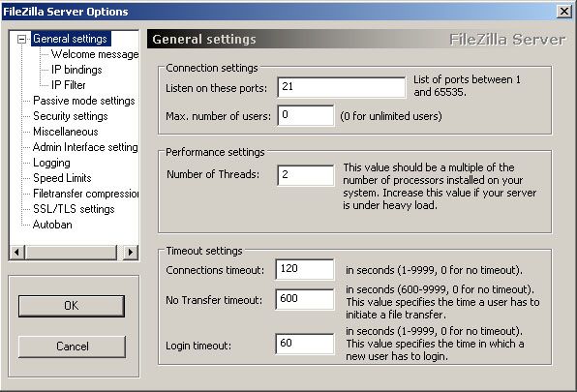
Task: Click the 'Login timeout:' label
Action: 198,346
